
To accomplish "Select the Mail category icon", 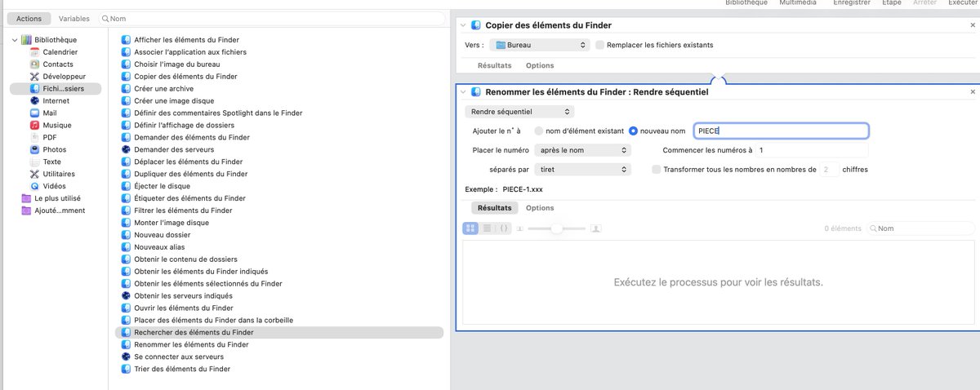I will click(x=34, y=113).
